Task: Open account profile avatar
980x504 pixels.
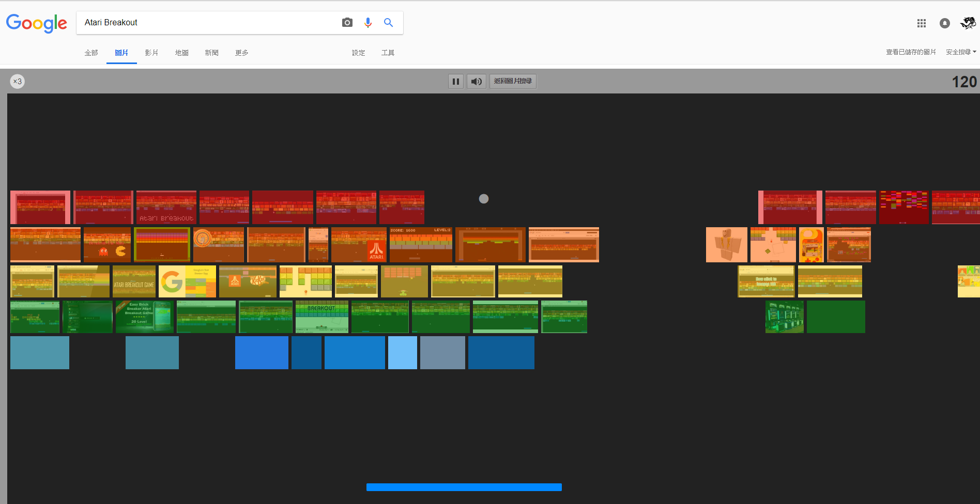Action: (968, 23)
